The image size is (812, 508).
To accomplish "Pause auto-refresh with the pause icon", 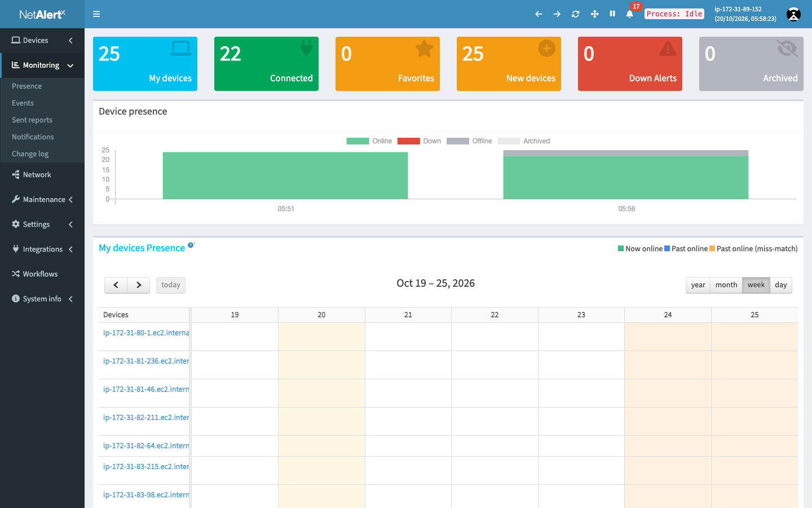I will click(x=612, y=14).
